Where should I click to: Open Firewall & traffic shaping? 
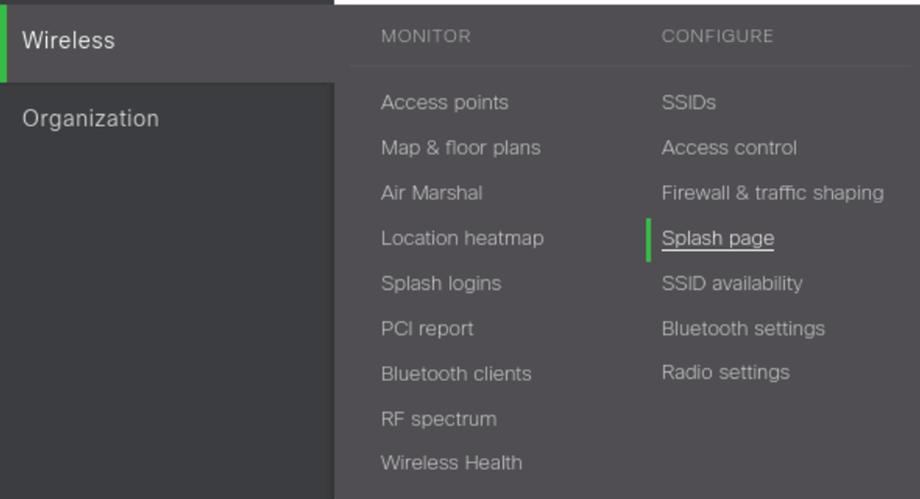coord(772,193)
